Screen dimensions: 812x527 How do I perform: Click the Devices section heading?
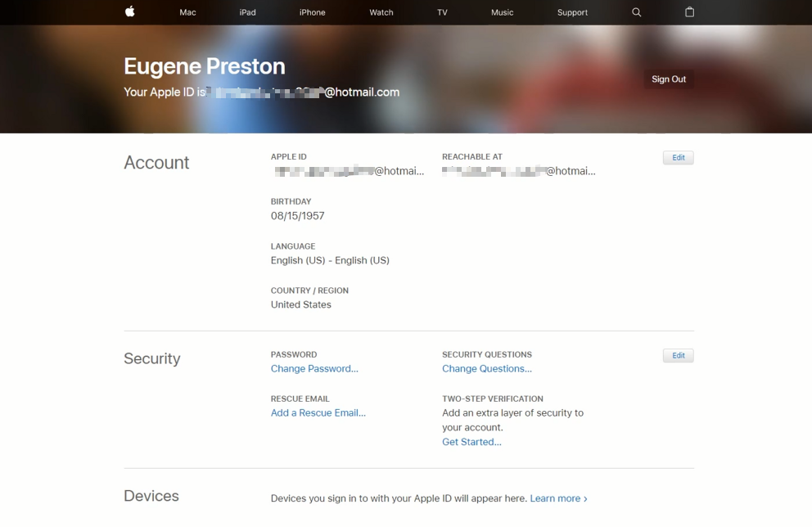point(151,496)
